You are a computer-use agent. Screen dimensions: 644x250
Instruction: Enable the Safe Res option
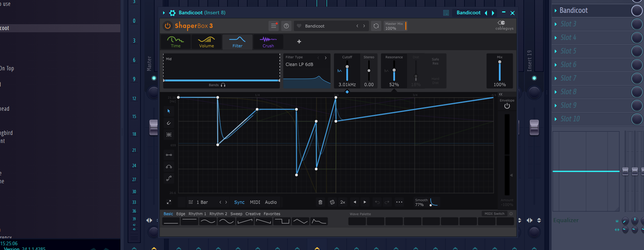tap(435, 61)
